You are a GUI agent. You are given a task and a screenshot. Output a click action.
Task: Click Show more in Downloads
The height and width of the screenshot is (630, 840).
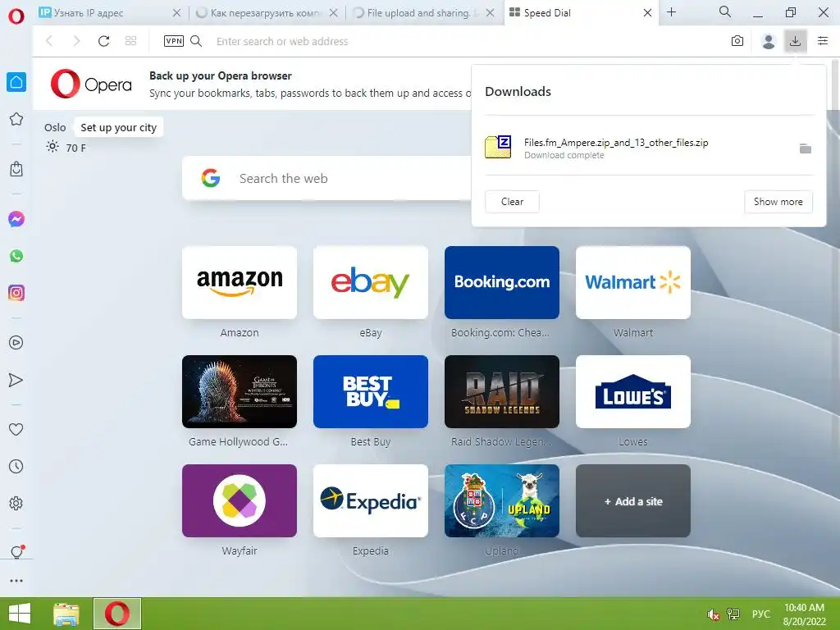[x=778, y=202]
